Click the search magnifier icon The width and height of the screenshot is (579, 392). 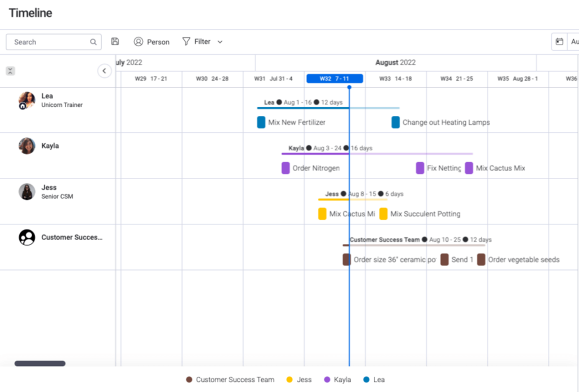point(93,41)
